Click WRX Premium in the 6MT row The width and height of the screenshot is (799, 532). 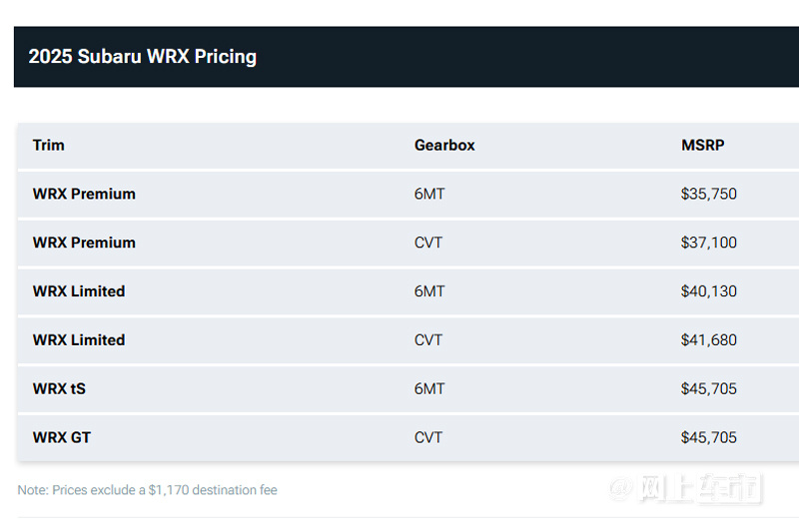(84, 194)
